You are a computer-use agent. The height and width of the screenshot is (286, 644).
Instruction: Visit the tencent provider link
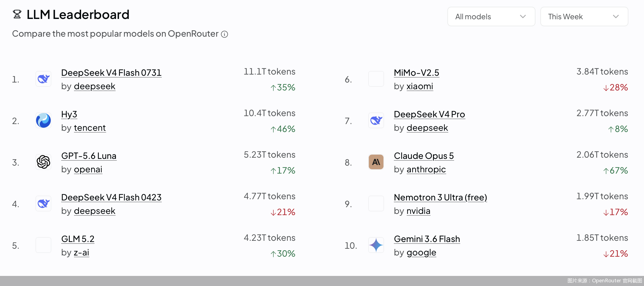click(90, 128)
